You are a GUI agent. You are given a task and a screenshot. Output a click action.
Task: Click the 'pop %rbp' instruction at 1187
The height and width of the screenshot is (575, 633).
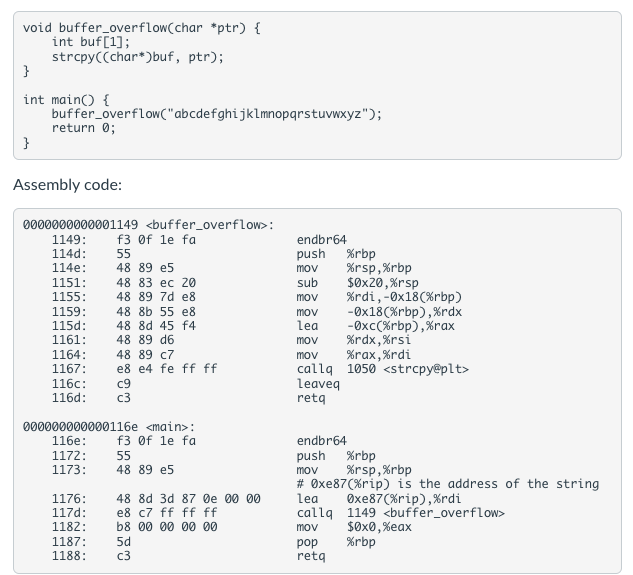(x=336, y=542)
